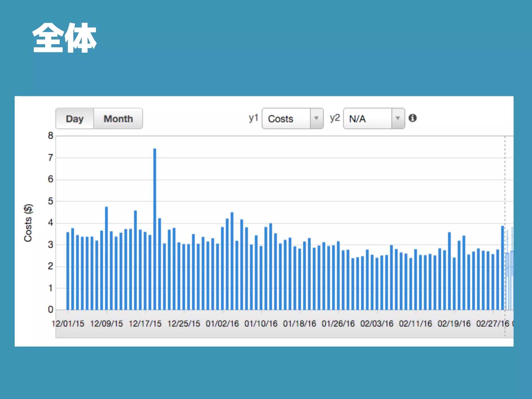Open the y2 N/A dropdown arrow
532x399 pixels.
click(x=398, y=118)
